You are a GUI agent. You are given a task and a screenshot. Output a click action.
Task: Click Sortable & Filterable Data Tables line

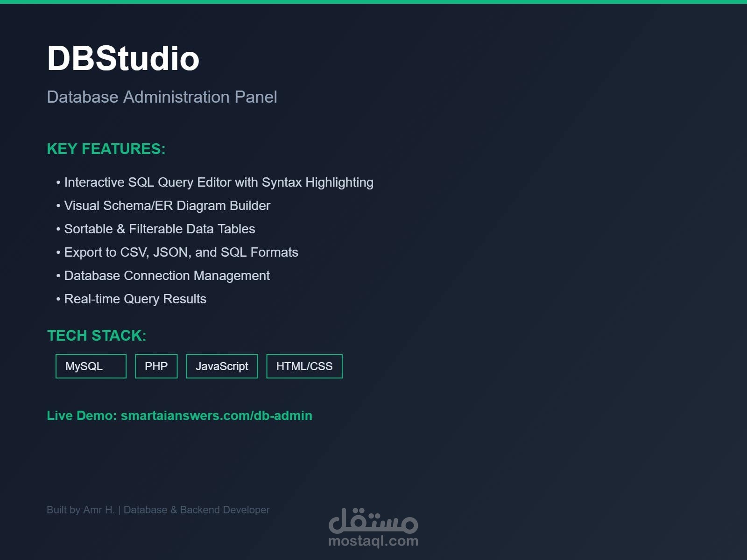pos(156,229)
